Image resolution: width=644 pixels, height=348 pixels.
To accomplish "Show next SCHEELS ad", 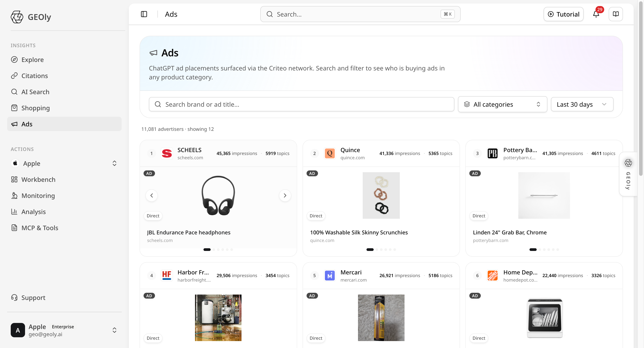I will [x=285, y=195].
